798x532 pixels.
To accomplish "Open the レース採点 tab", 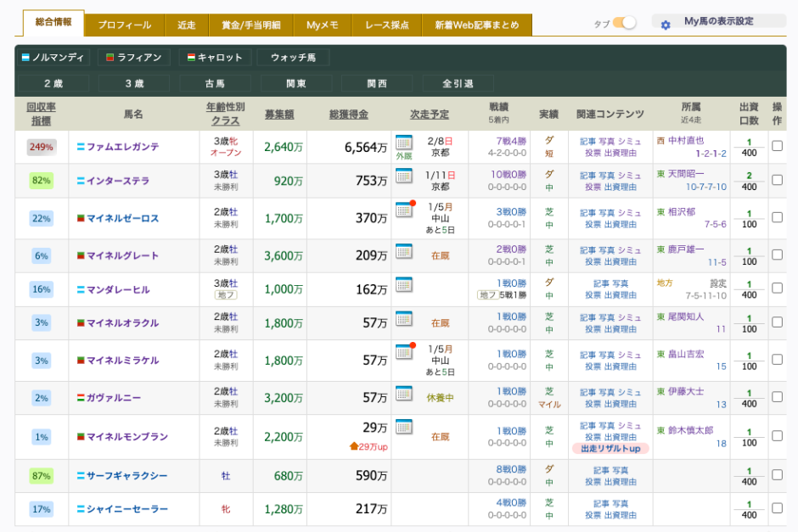I will tap(386, 25).
